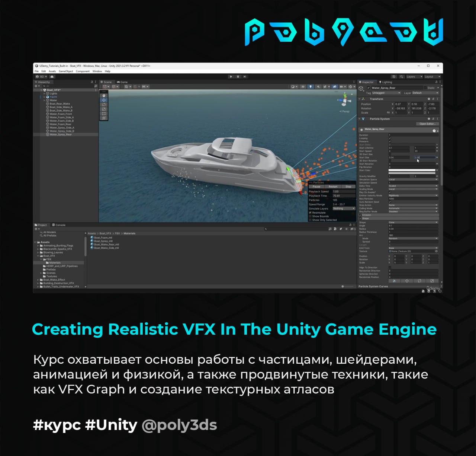Click the Unity play button
Viewport: 476px width, 456px height.
pos(231,77)
